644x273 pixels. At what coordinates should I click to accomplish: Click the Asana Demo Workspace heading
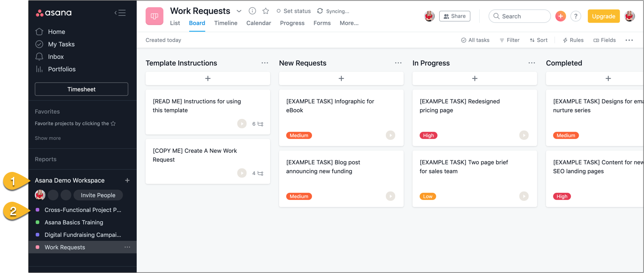pos(69,180)
